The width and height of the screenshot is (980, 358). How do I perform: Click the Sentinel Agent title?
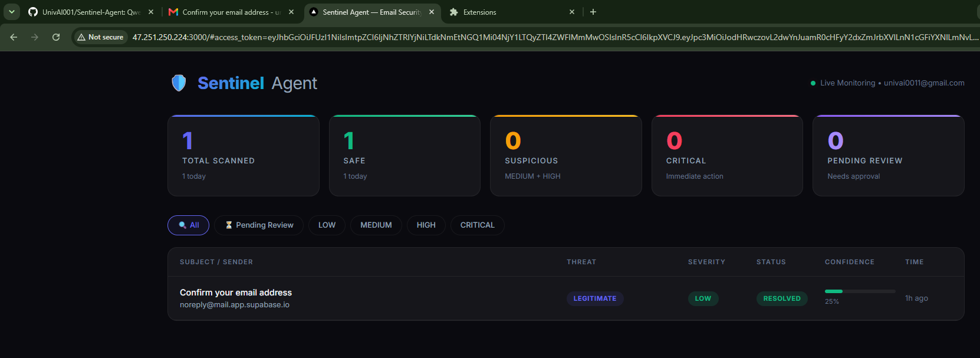tap(257, 83)
